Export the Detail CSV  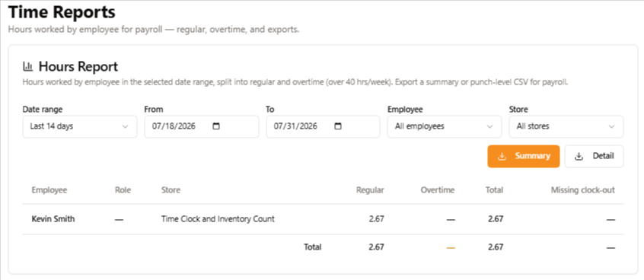pos(594,157)
